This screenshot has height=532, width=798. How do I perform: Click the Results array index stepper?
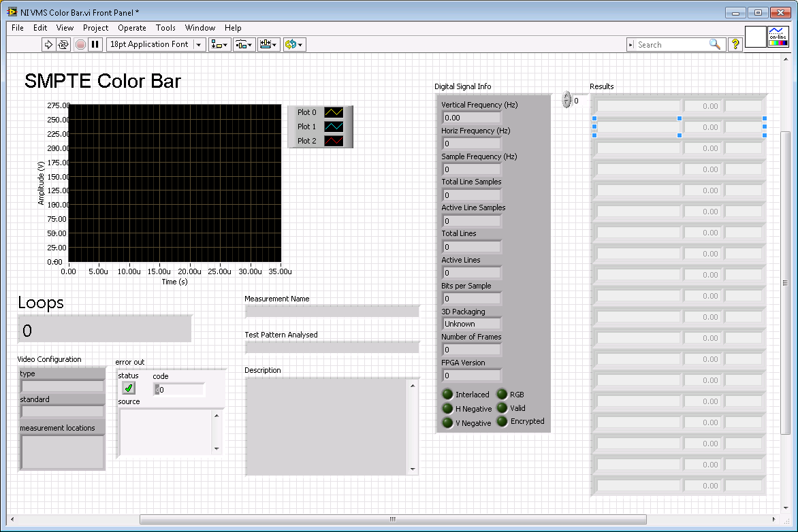[x=566, y=100]
